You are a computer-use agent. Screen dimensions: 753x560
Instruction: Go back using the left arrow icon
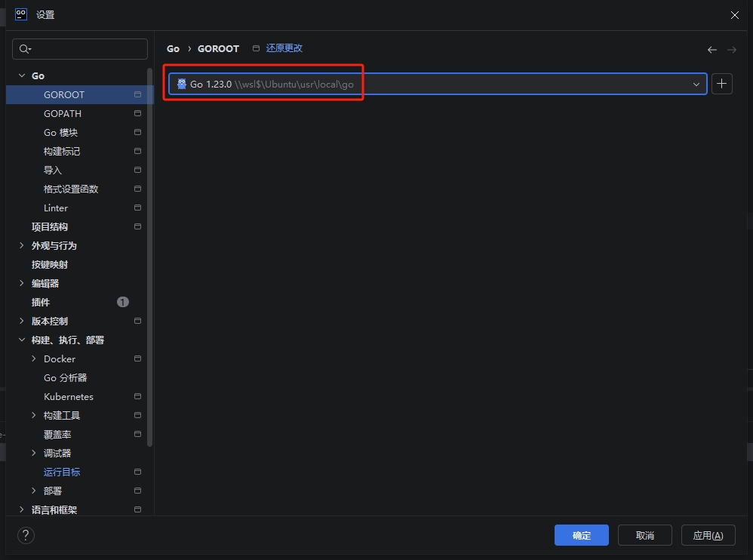click(x=712, y=50)
